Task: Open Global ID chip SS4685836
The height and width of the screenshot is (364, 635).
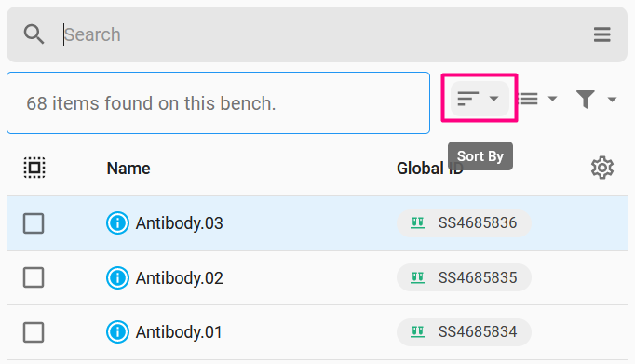Action: tap(464, 223)
